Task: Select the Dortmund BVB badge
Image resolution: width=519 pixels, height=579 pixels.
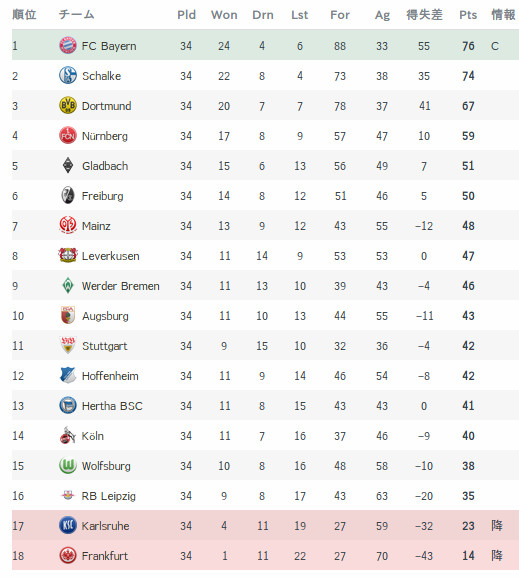Action: [x=68, y=106]
